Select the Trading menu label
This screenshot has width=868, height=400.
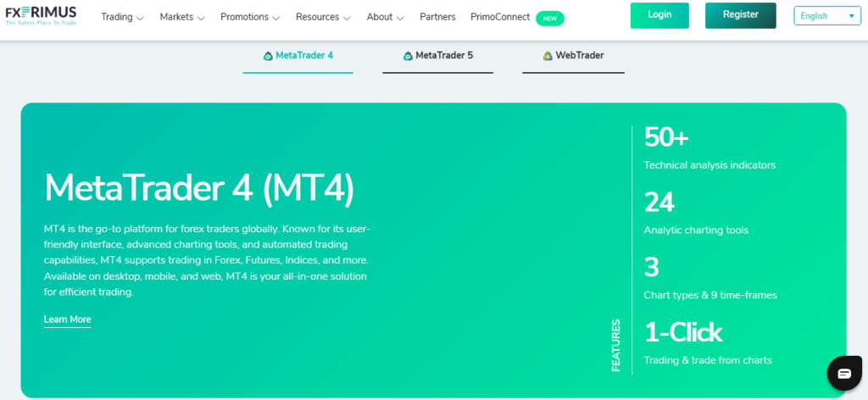pyautogui.click(x=117, y=17)
